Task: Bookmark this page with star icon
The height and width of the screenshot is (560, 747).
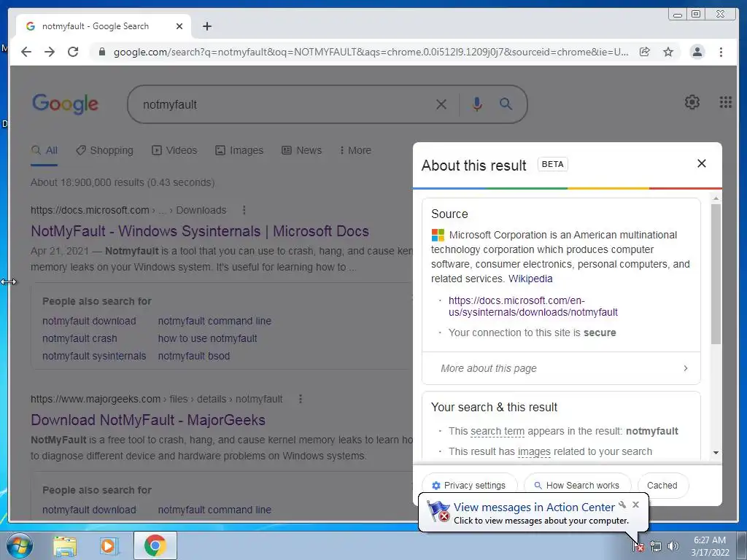Action: pyautogui.click(x=668, y=52)
